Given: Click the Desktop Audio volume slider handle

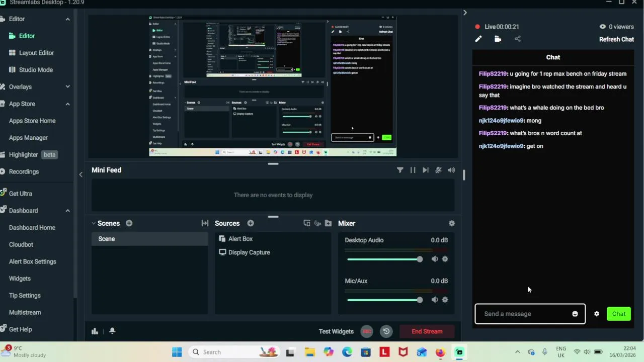Looking at the screenshot, I should coord(420,259).
